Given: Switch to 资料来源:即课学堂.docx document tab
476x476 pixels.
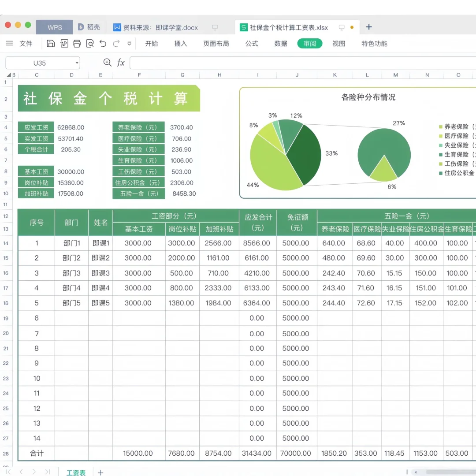Looking at the screenshot, I should [156, 28].
